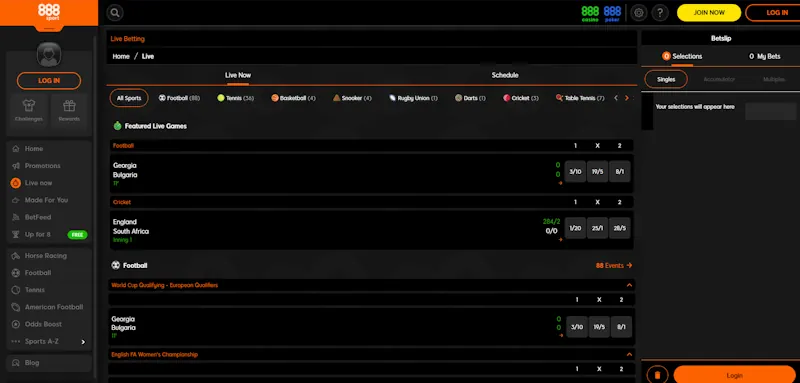
Task: Click the 888sport logo
Action: [x=49, y=12]
